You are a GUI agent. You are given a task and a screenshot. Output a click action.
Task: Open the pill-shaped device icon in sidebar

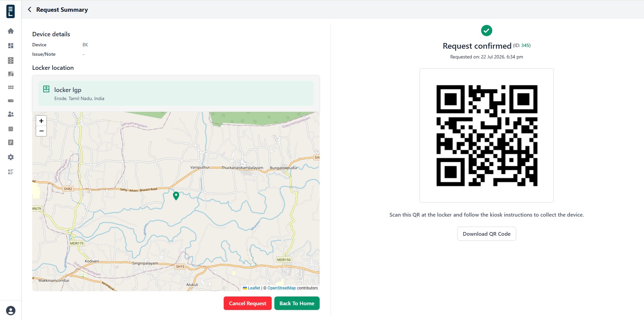pyautogui.click(x=11, y=101)
